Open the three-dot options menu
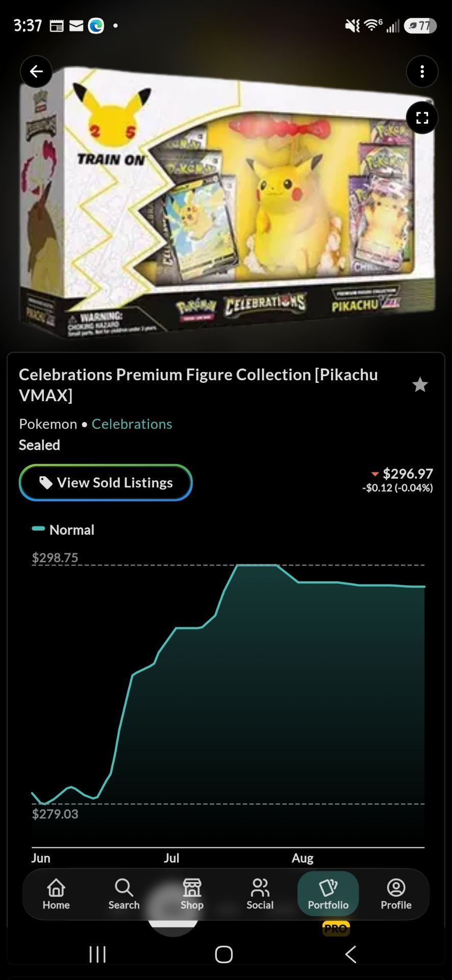The image size is (452, 980). [422, 71]
